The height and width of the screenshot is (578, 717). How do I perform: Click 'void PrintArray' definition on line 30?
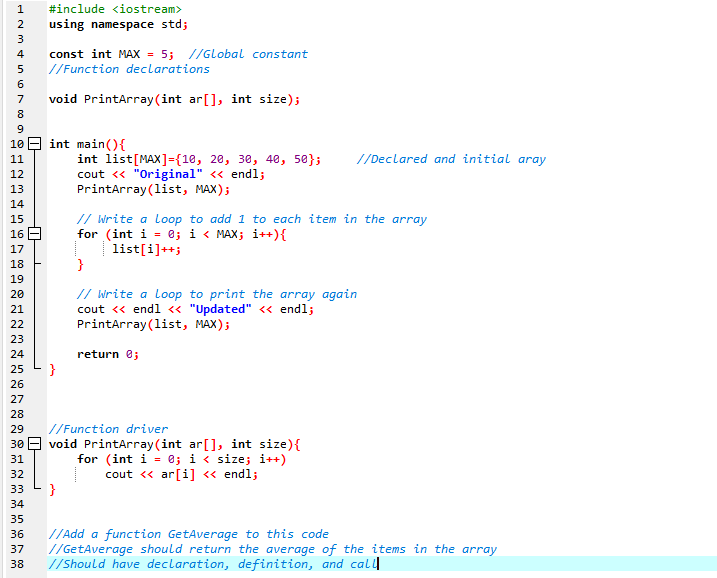[x=175, y=444]
